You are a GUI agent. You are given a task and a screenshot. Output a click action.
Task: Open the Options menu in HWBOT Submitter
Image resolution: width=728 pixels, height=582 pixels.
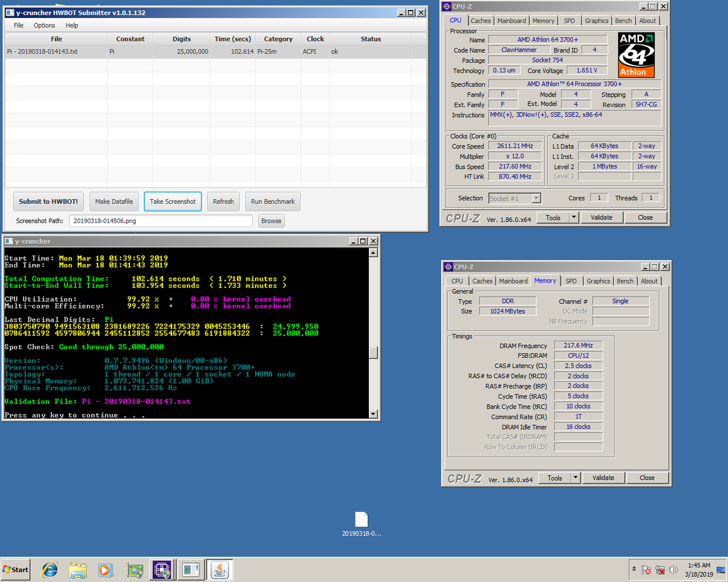coord(44,25)
